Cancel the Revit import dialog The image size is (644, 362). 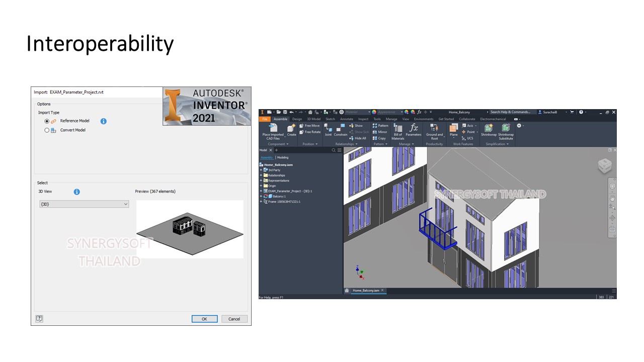point(234,319)
